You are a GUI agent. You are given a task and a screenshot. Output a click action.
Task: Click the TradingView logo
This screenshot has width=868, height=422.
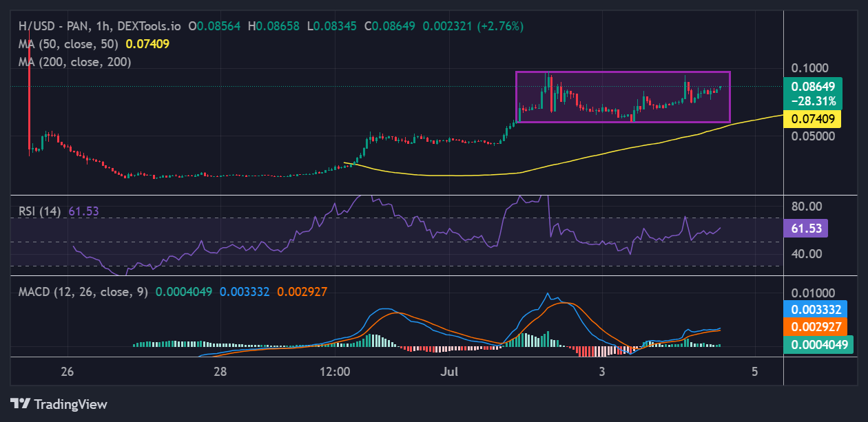pos(59,404)
